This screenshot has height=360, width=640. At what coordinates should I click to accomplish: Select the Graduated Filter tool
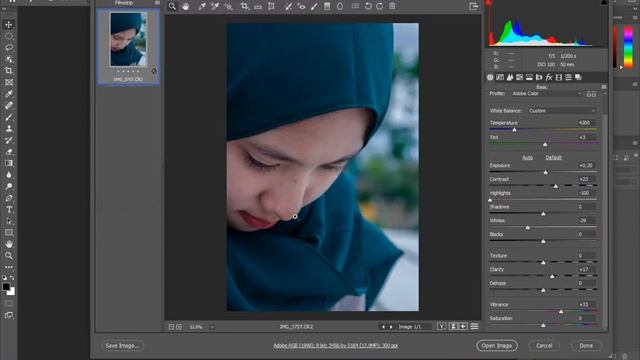(x=327, y=6)
